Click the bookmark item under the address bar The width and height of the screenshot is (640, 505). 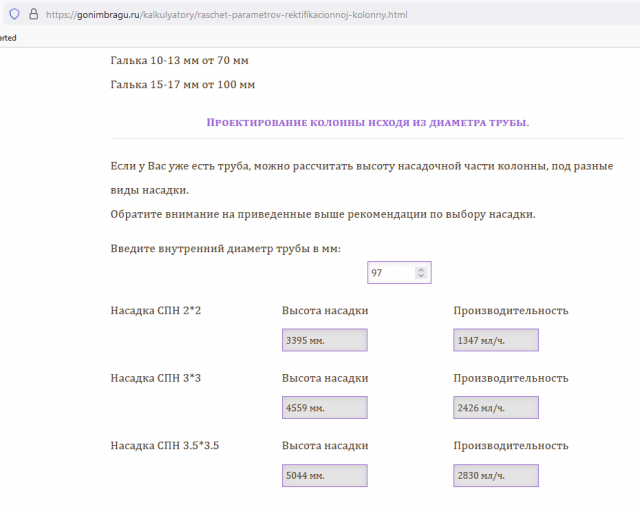tap(8, 37)
